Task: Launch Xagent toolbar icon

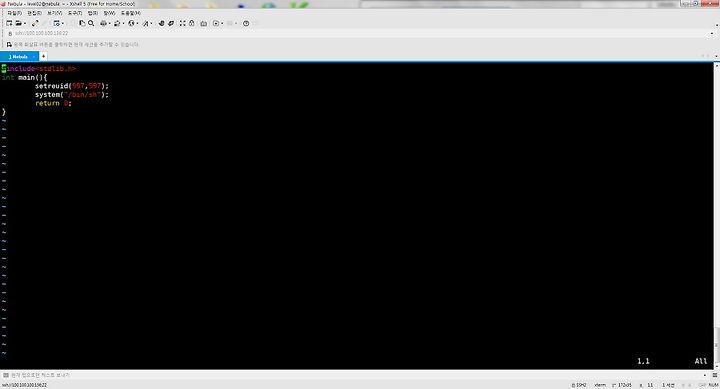Action: coord(171,23)
